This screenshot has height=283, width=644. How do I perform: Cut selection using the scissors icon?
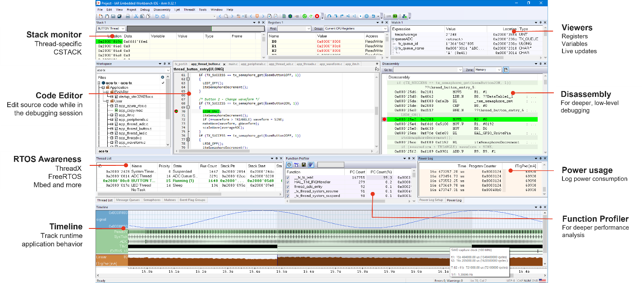pos(136,16)
